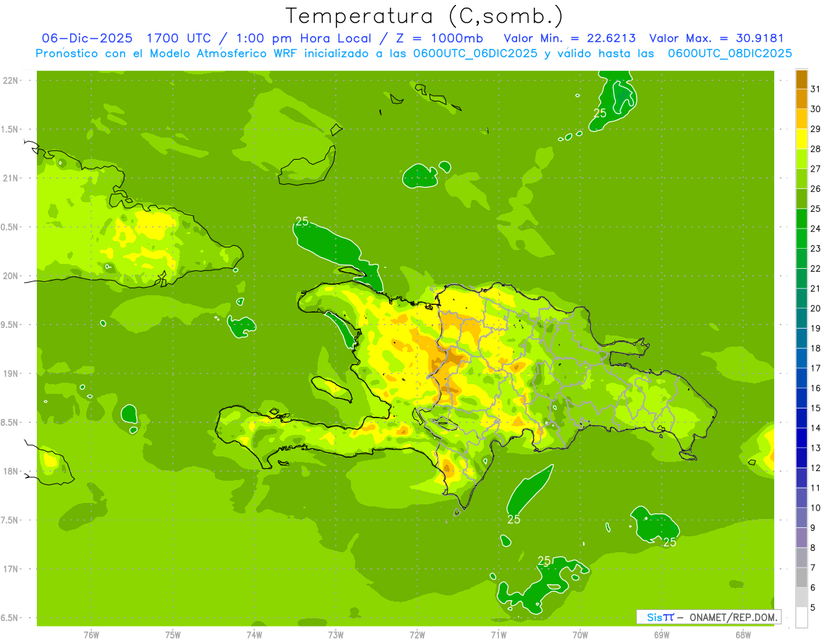834x644 pixels.
Task: Click the 25 contour label at top right of map
Action: point(600,113)
